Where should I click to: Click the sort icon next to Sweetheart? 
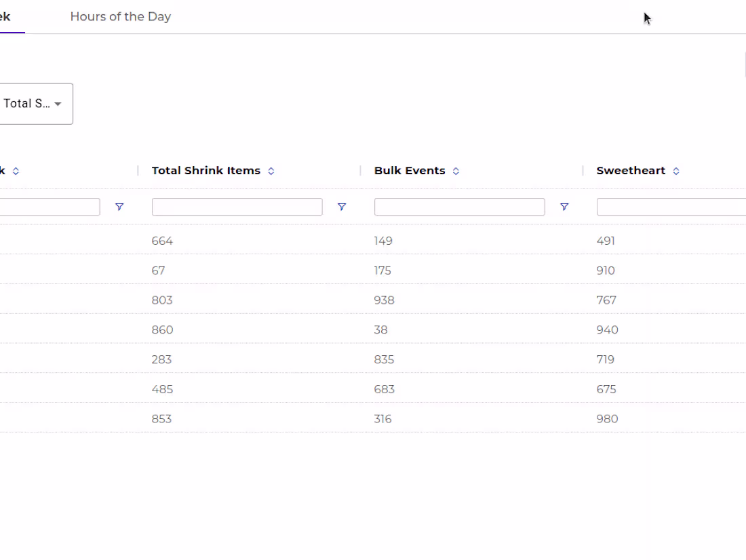pos(676,172)
